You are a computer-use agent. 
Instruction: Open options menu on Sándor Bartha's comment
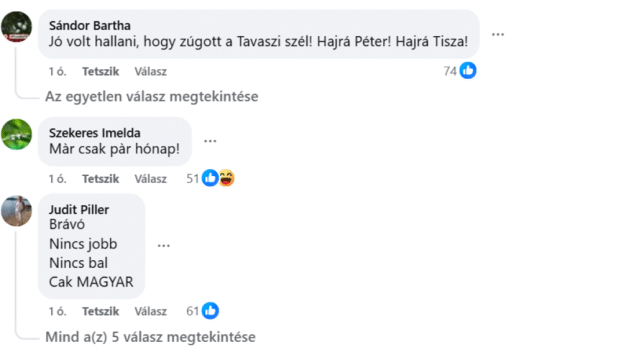click(x=497, y=35)
